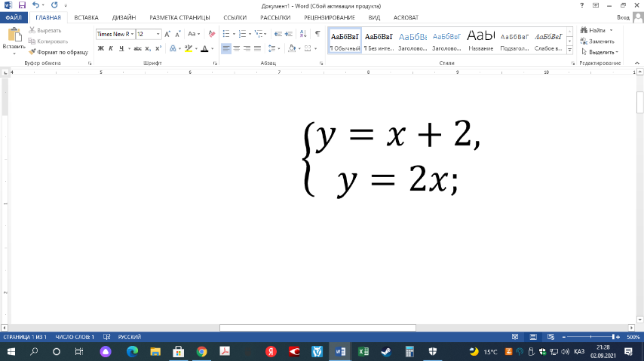Switch to the РАЗМЕТКА СТРАНИЦЫ tab
This screenshot has height=361, width=644.
pos(179,17)
